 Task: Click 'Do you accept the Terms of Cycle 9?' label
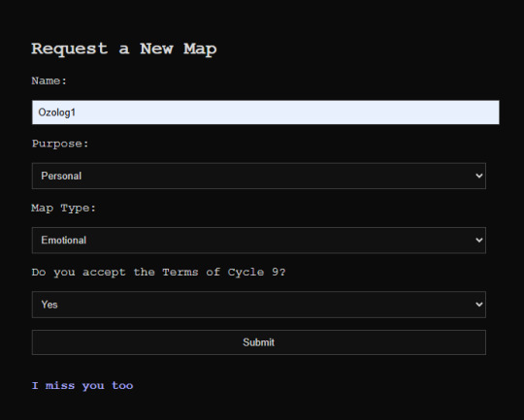click(159, 273)
